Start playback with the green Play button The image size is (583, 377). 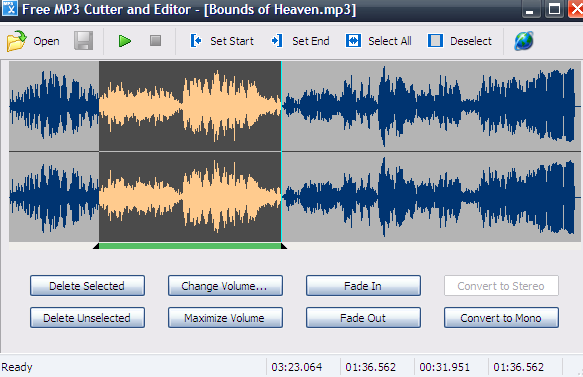point(125,41)
